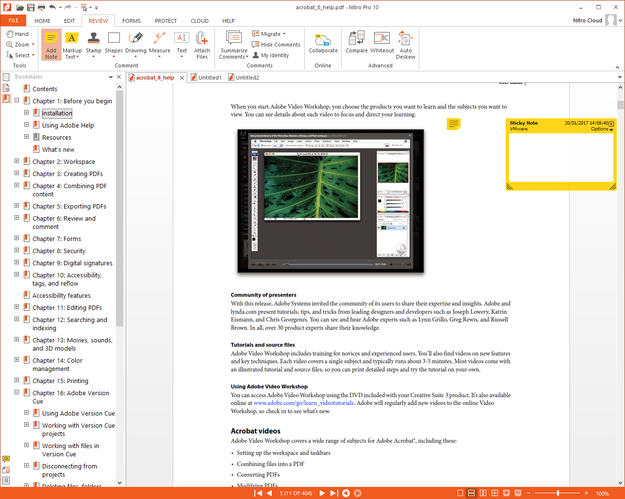Activate the Drawing pencil tool
This screenshot has width=625, height=499.
point(136,45)
